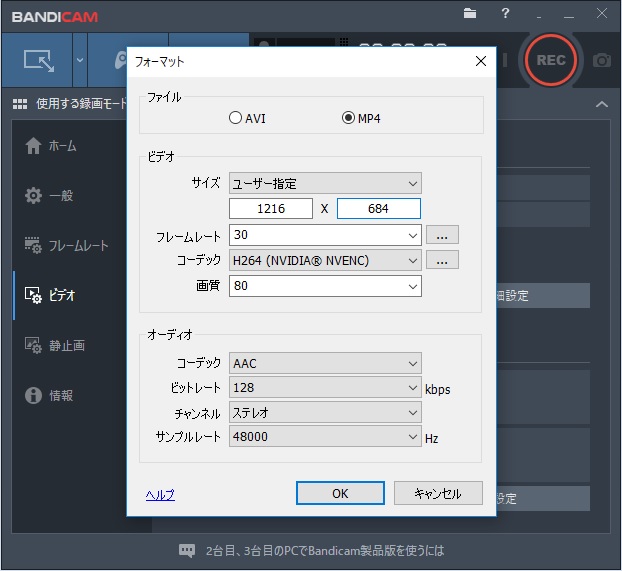This screenshot has width=622, height=571.
Task: Click the partially hidden 設定 button at bottom right
Action: pos(543,498)
